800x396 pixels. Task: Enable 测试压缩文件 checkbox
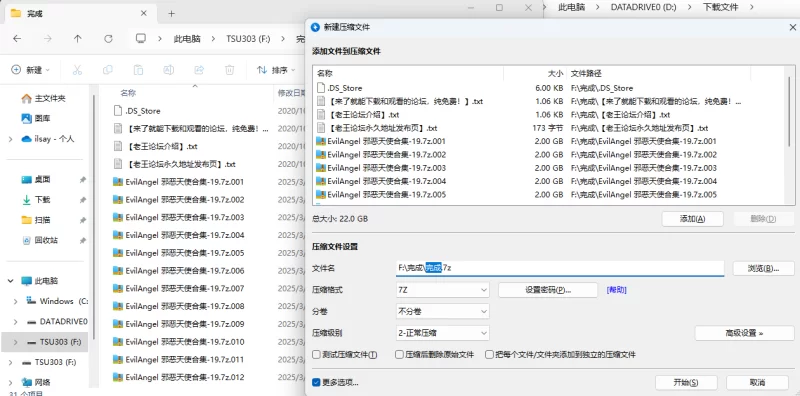pyautogui.click(x=316, y=354)
